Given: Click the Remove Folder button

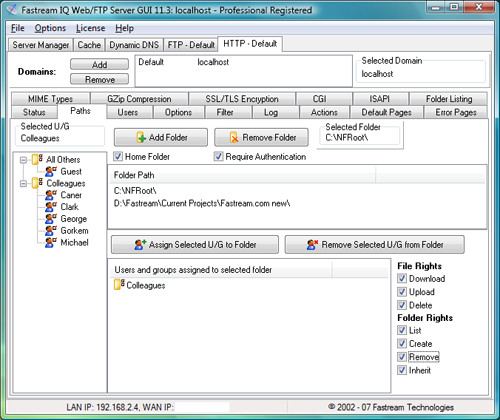Looking at the screenshot, I should click(261, 137).
